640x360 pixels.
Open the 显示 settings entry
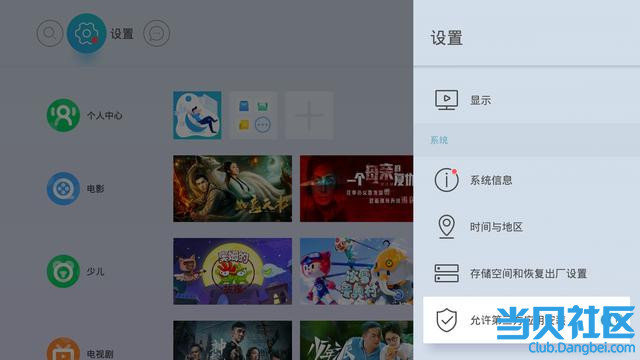point(527,100)
